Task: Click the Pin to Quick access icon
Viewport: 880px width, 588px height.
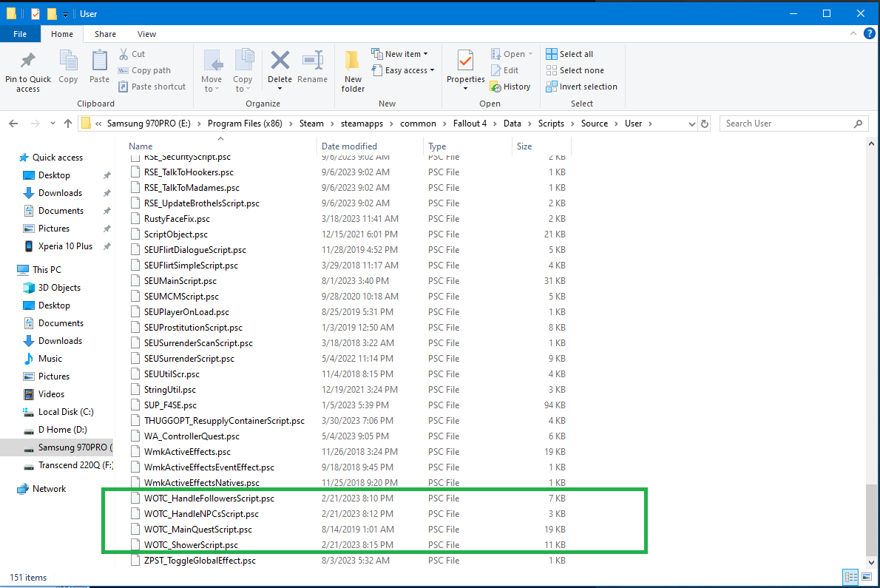Action: pyautogui.click(x=28, y=62)
